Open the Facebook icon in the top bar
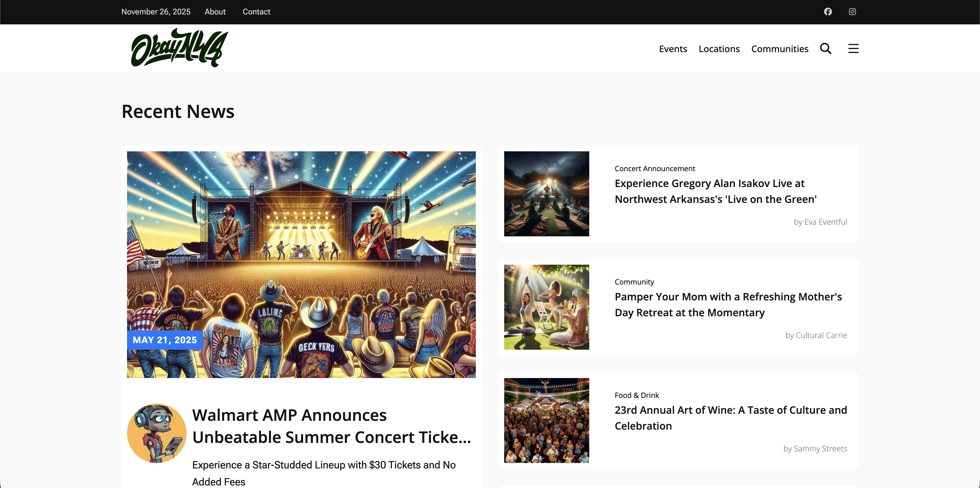Viewport: 980px width, 488px height. pos(828,12)
